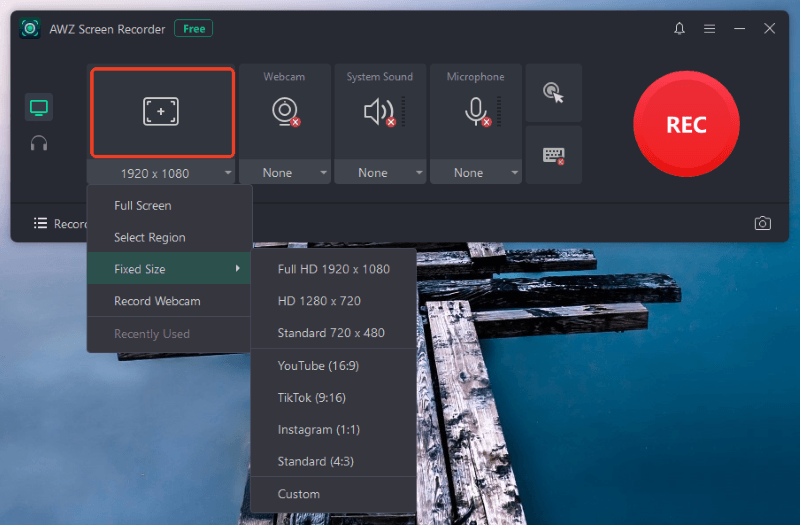Select HD 1280 x 720 size
This screenshot has width=800, height=525.
tap(334, 301)
